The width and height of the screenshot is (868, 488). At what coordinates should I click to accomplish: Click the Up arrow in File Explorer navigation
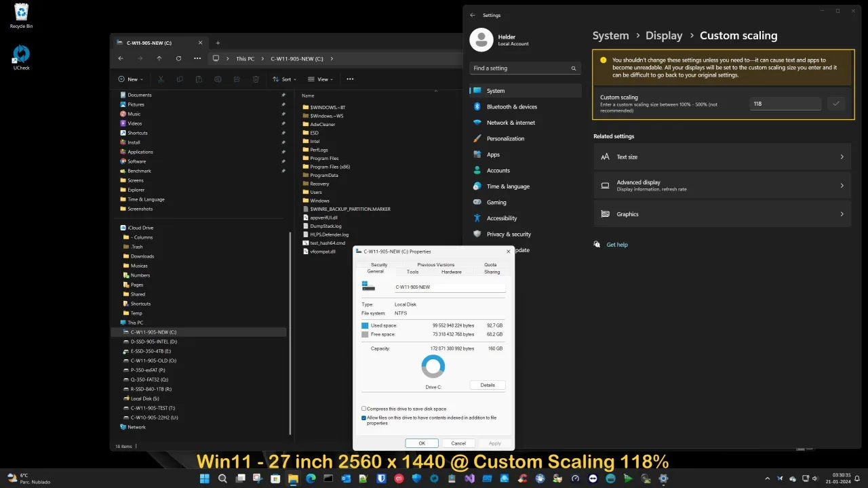pyautogui.click(x=159, y=59)
